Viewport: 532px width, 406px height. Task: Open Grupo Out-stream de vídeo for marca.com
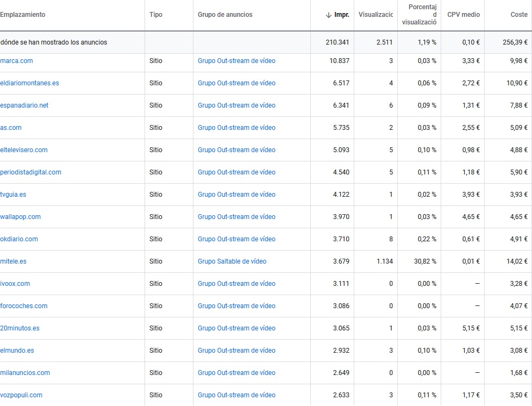(x=236, y=61)
